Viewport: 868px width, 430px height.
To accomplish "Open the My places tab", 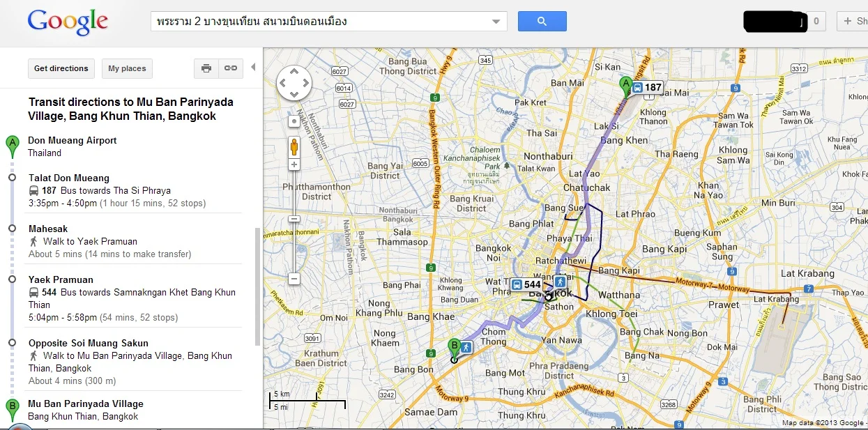I will click(127, 68).
